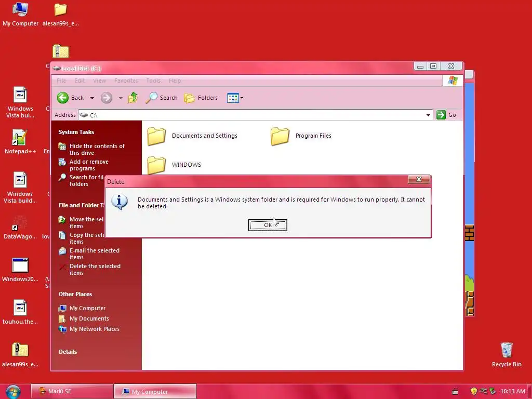The width and height of the screenshot is (532, 399).
Task: Open the Back history dropdown arrow
Action: coord(92,98)
